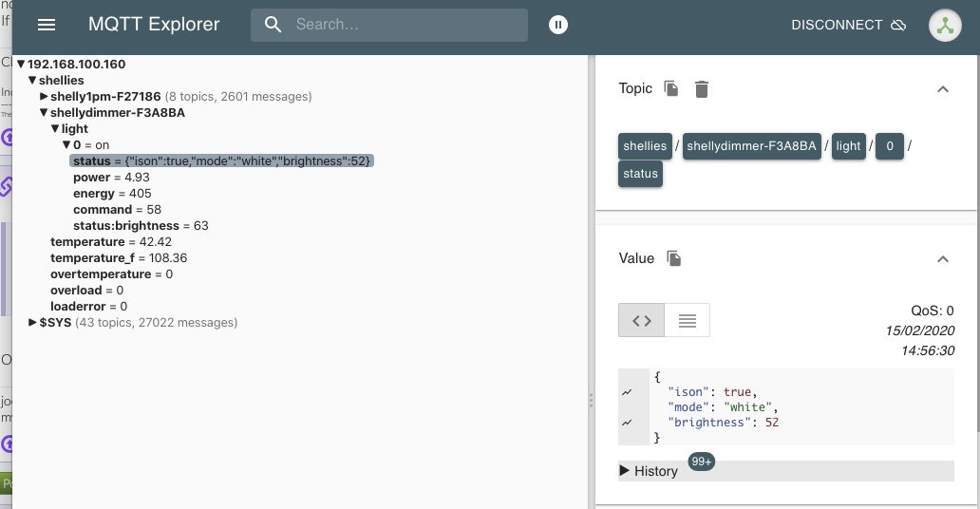Collapse the shellydimmer-F3A8BA node
Viewport: 980px width, 509px height.
44,113
